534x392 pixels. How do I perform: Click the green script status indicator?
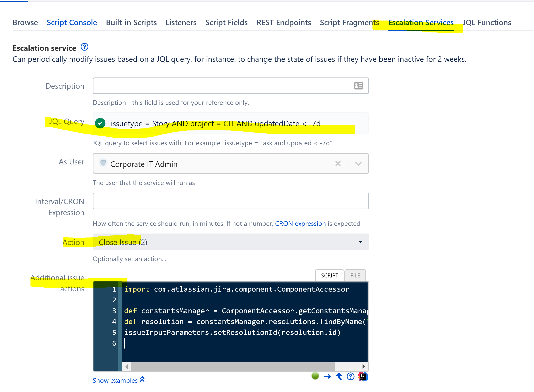click(x=315, y=376)
